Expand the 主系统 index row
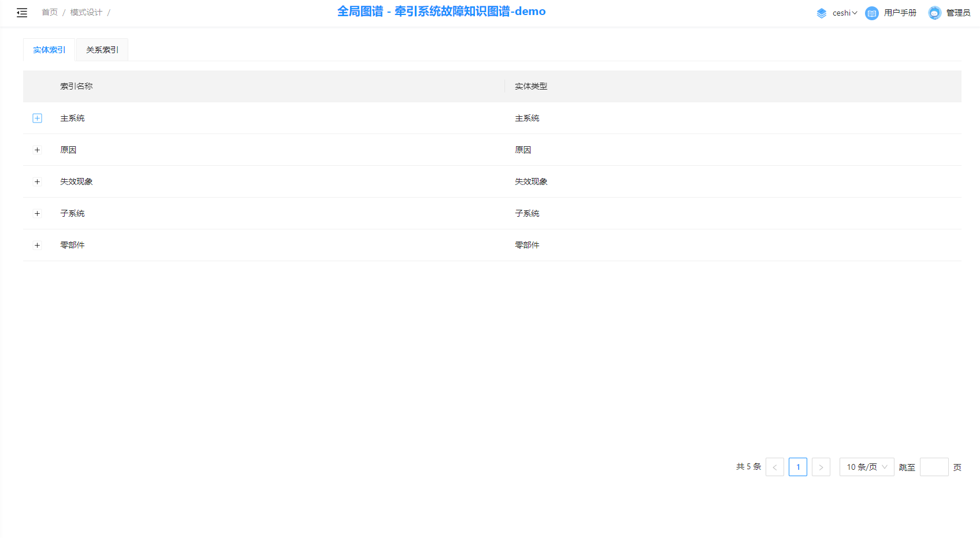Image resolution: width=980 pixels, height=538 pixels. click(37, 118)
